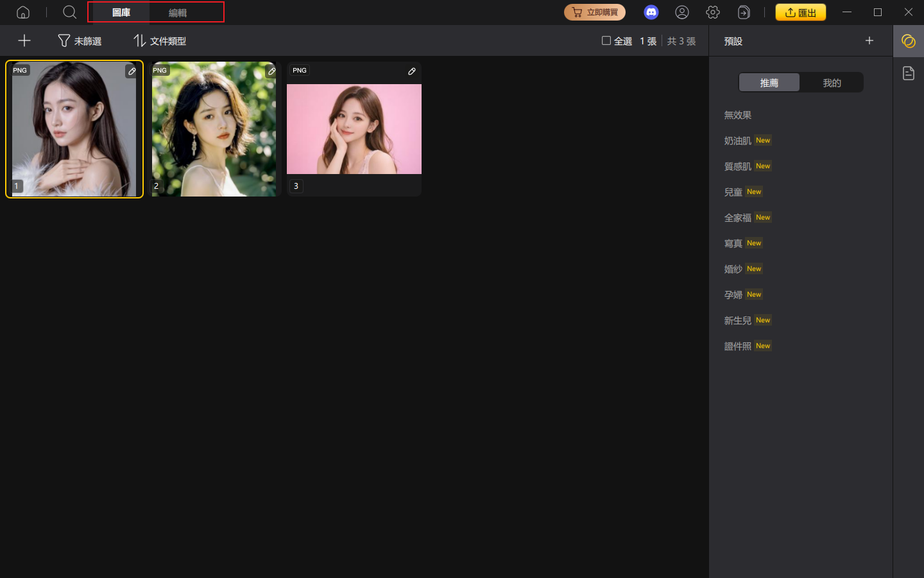Open the document sidebar panel icon

click(x=908, y=73)
